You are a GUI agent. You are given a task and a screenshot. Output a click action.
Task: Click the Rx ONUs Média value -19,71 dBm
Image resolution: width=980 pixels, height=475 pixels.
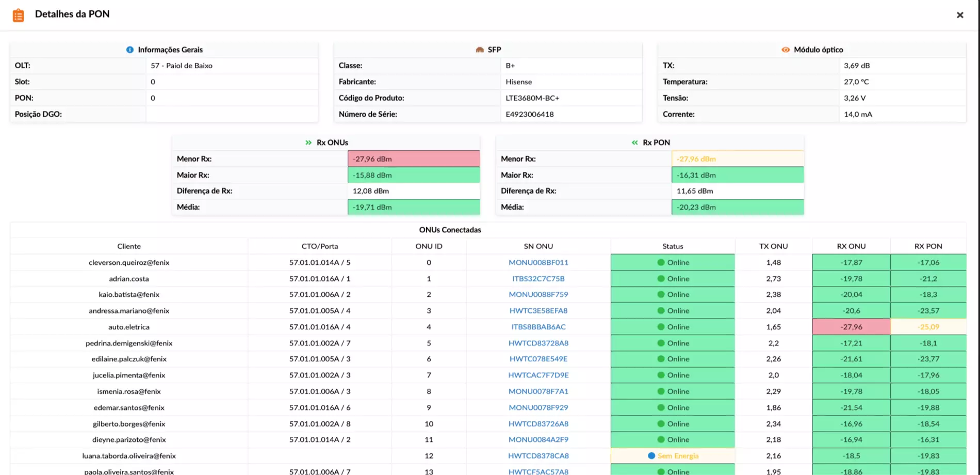coord(414,207)
